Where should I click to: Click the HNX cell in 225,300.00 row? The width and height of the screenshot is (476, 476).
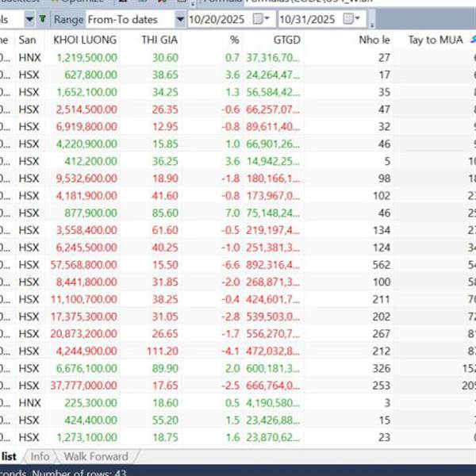point(29,403)
